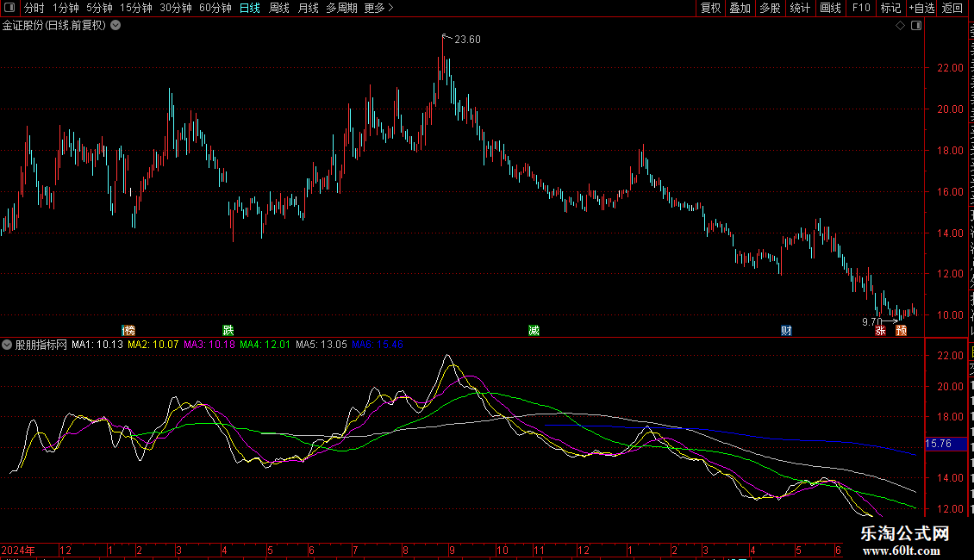
Task: Open the 股朋指标网 indicator dropdown
Action: coord(7,345)
